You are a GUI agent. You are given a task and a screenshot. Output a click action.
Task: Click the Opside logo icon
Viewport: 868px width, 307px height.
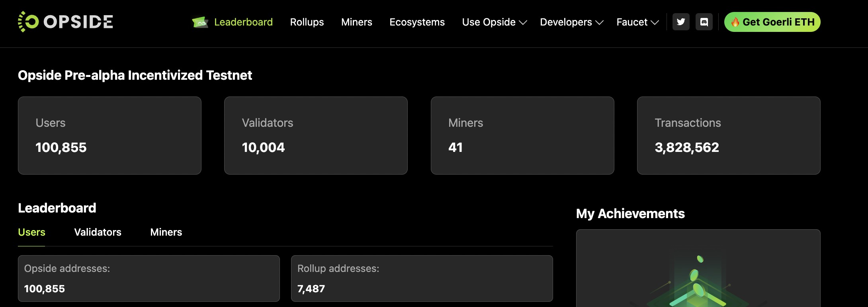[28, 22]
